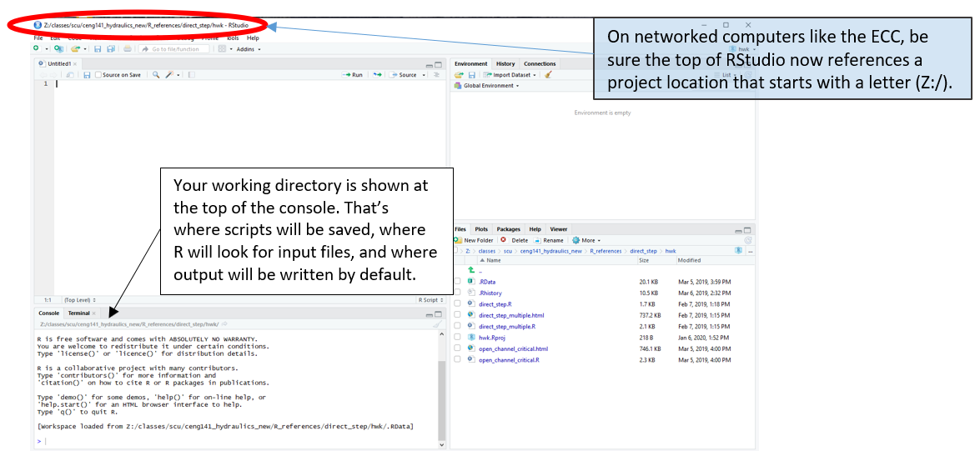Enable the Source on Save checkbox
This screenshot has width=980, height=451.
click(98, 75)
